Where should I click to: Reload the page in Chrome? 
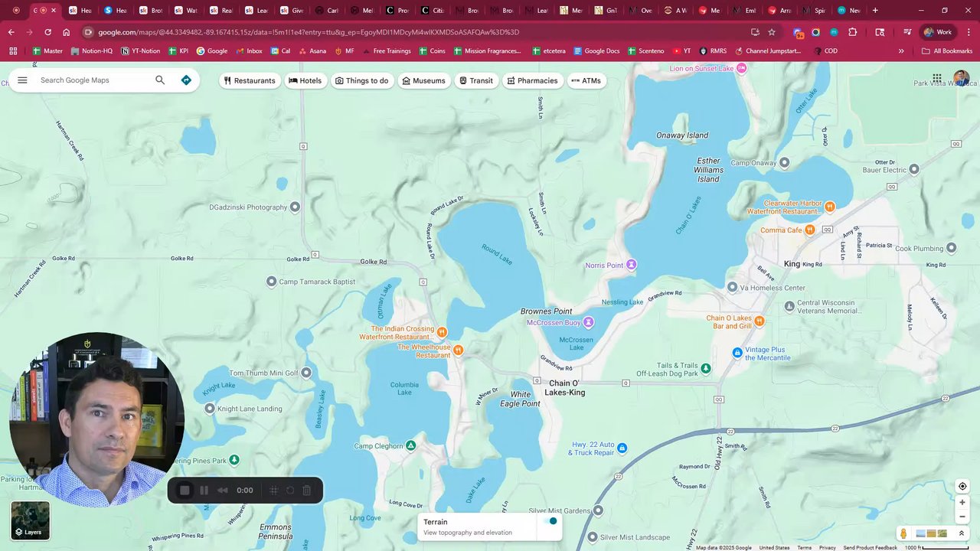coord(47,32)
